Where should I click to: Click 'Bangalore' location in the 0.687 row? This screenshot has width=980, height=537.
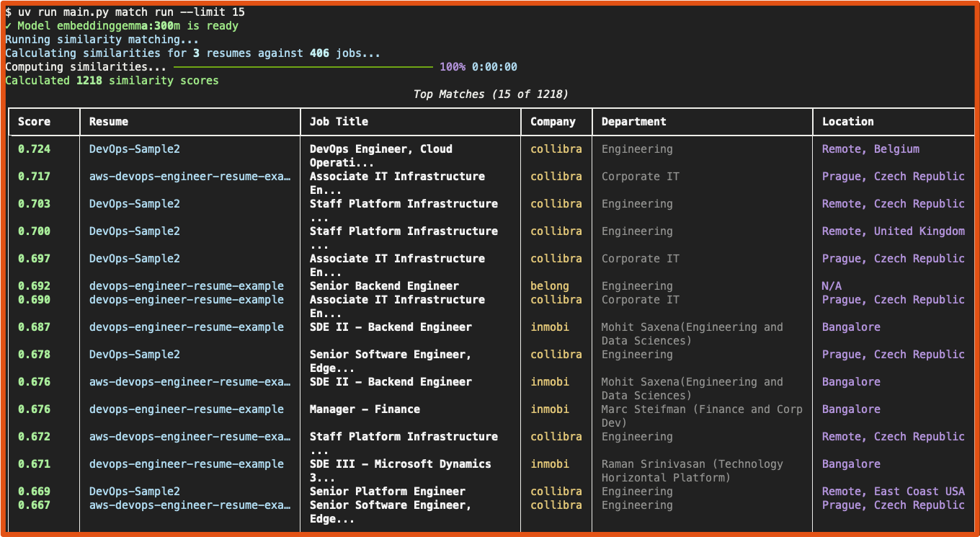(x=851, y=327)
